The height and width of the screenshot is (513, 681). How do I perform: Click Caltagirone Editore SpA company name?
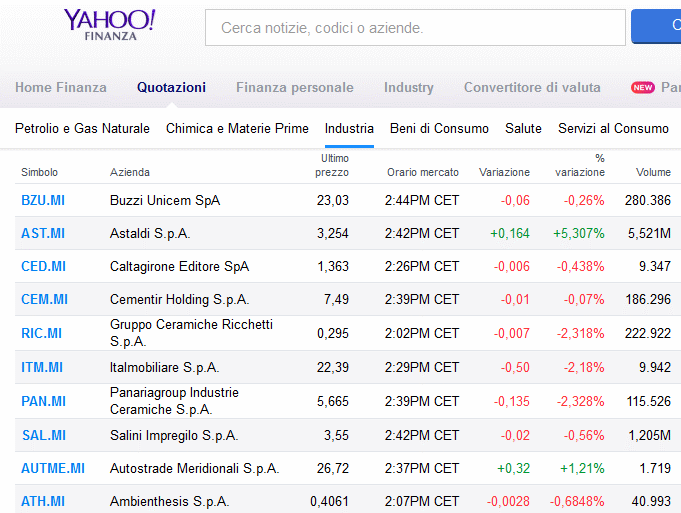(179, 266)
